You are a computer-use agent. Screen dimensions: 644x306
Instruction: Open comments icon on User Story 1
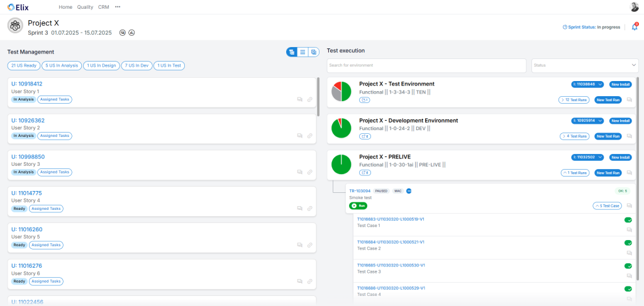(x=300, y=99)
